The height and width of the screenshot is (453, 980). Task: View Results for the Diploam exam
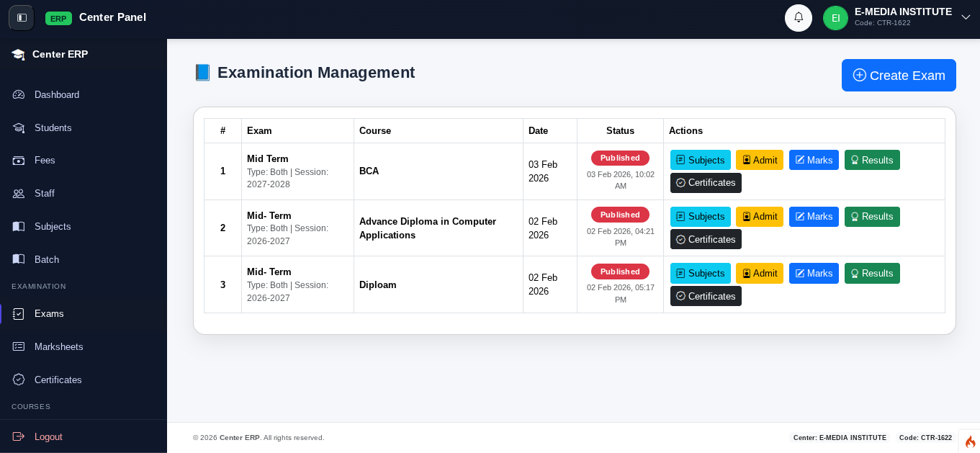pyautogui.click(x=871, y=274)
